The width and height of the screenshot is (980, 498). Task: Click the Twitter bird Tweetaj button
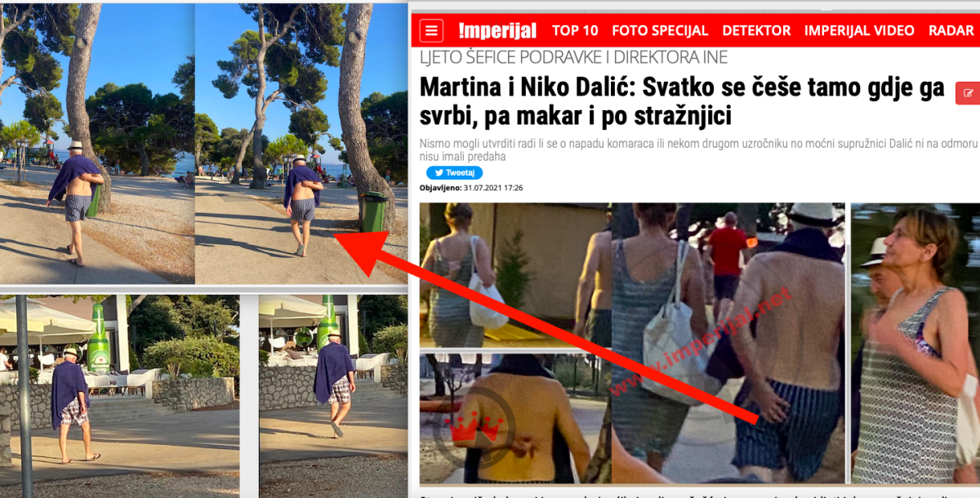454,173
